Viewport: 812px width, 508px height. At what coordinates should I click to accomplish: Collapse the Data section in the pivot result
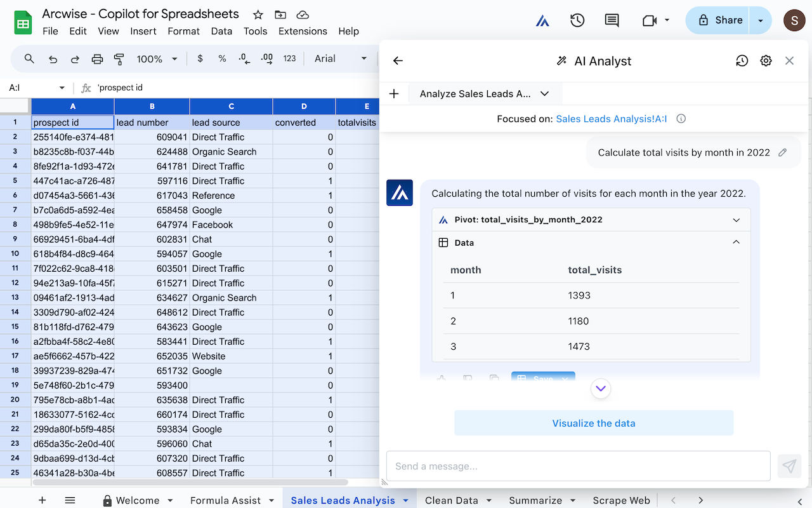click(x=736, y=242)
